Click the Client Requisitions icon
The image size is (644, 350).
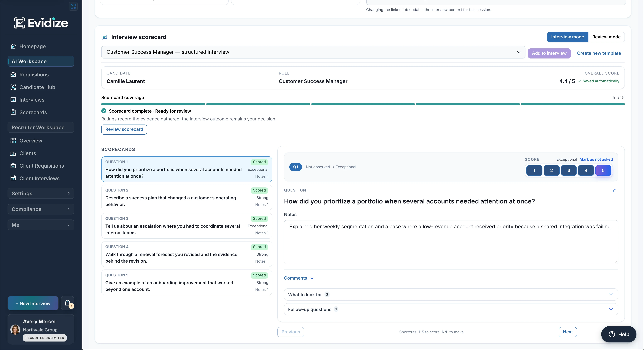(x=13, y=166)
